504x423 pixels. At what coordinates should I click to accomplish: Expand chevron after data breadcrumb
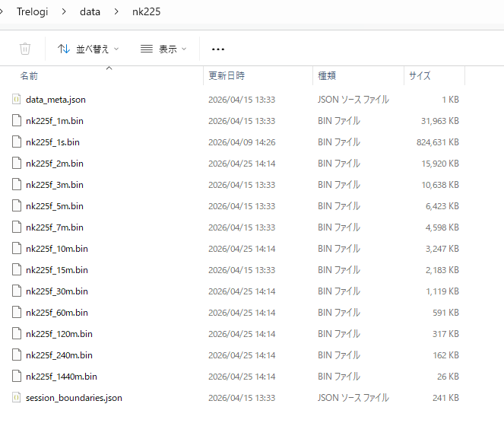coord(116,12)
